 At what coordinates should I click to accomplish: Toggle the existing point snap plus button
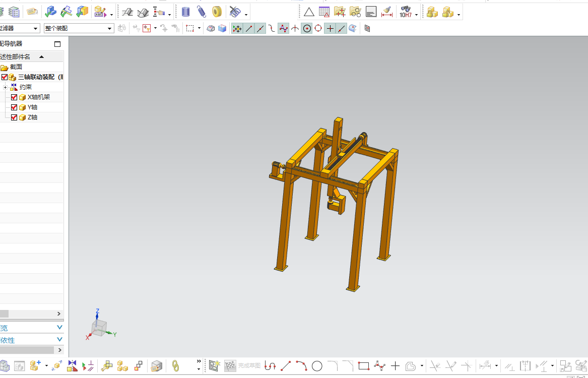[330, 28]
